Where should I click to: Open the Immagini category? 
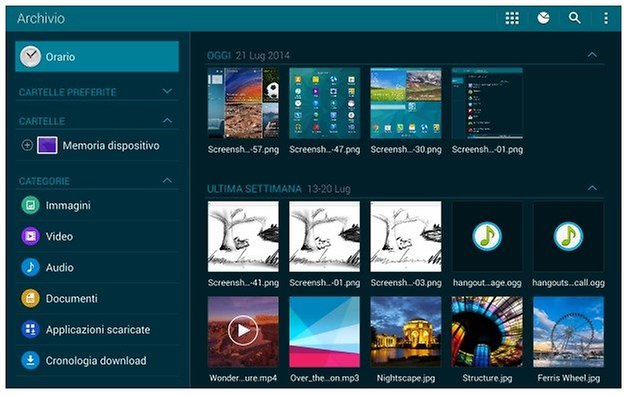98,205
